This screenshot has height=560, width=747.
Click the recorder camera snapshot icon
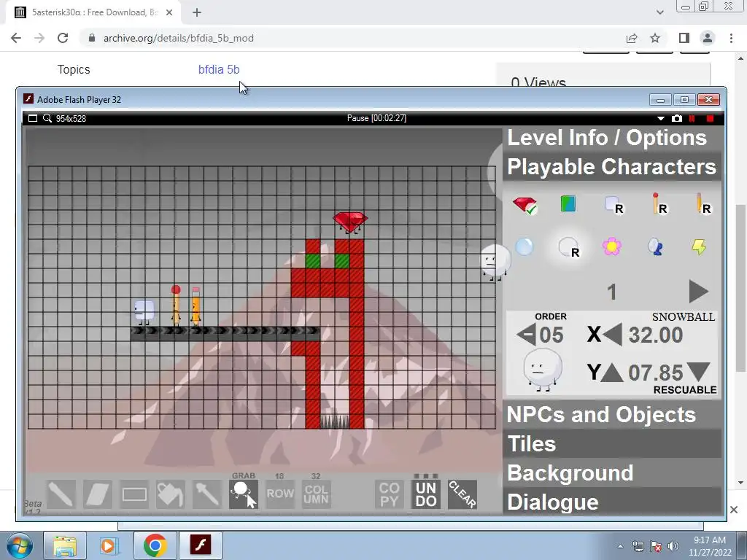[x=676, y=118]
